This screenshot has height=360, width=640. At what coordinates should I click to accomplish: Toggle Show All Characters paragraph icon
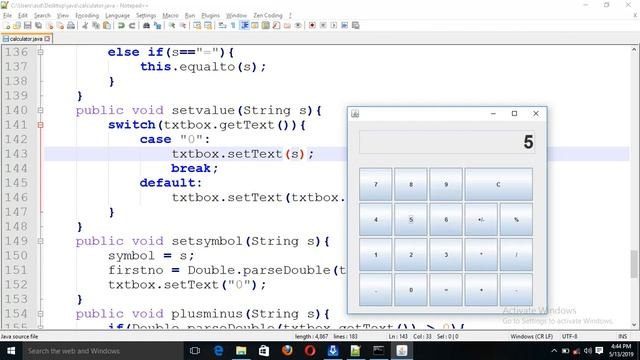coord(233,25)
